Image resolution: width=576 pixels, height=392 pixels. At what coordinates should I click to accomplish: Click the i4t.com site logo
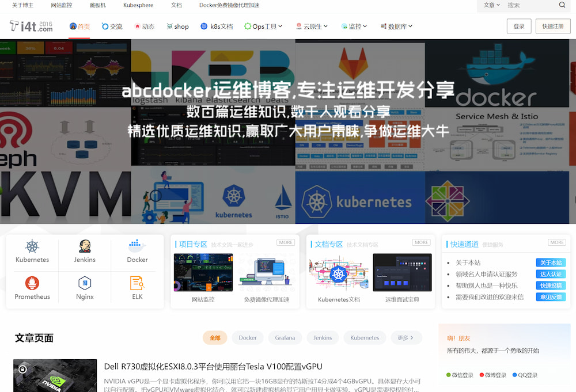point(31,26)
